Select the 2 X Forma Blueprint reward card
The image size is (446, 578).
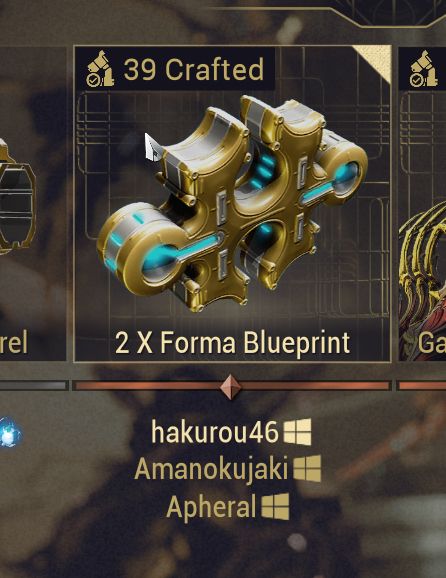[232, 204]
